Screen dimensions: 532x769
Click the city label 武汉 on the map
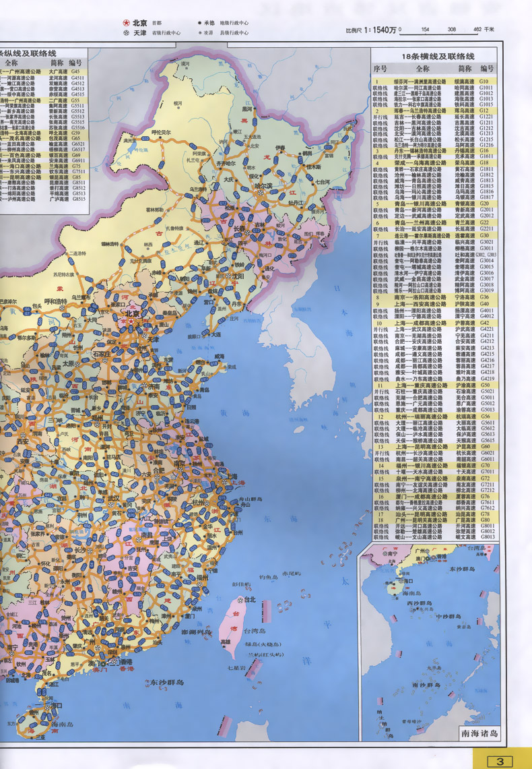click(x=114, y=498)
